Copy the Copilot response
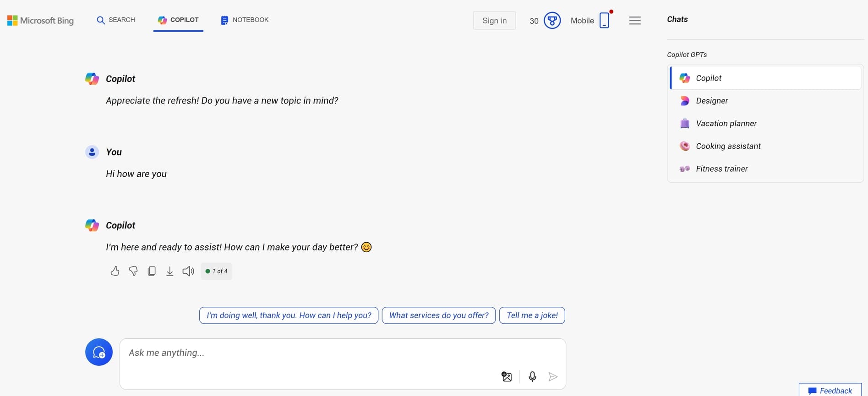 [151, 271]
